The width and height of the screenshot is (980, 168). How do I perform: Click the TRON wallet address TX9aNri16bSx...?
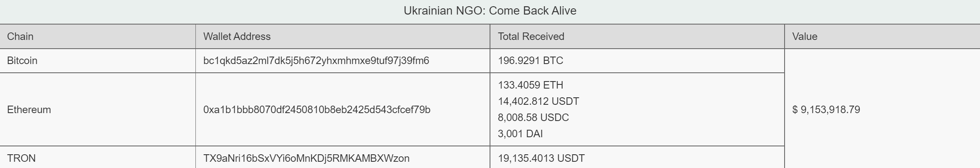click(x=306, y=158)
